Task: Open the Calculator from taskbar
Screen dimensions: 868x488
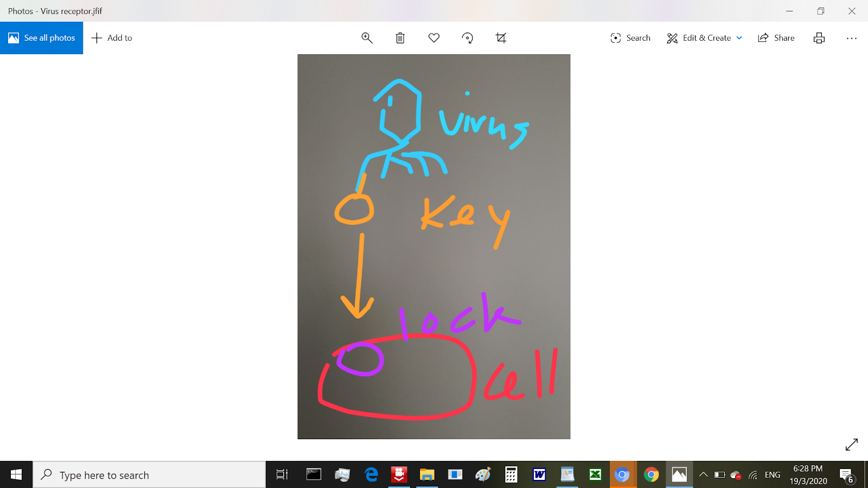Action: pyautogui.click(x=511, y=475)
